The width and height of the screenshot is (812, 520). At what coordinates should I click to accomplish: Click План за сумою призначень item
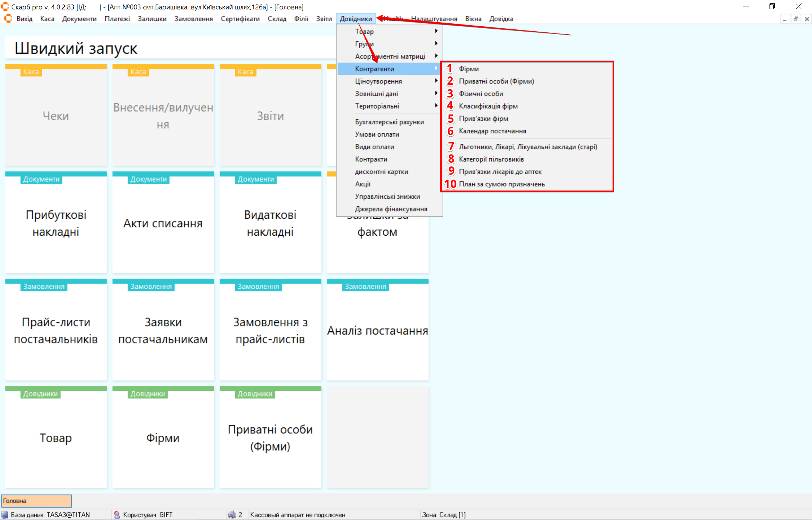[502, 184]
